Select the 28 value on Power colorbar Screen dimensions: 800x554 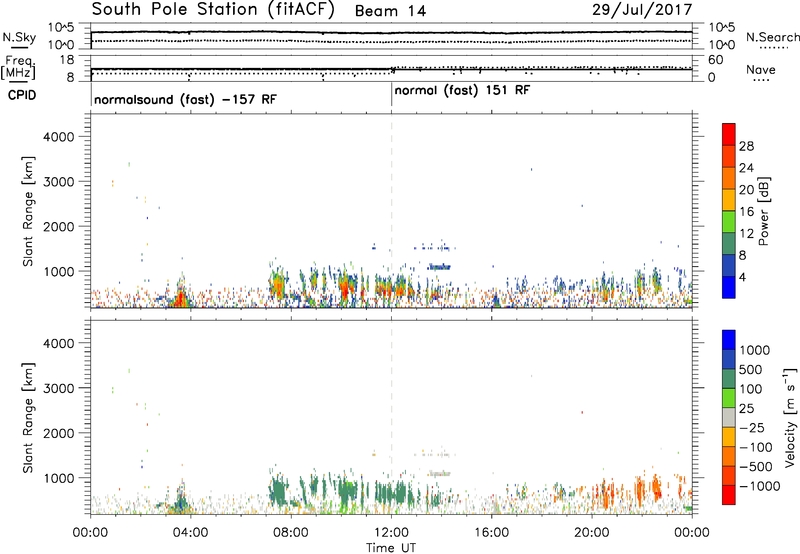click(x=746, y=146)
